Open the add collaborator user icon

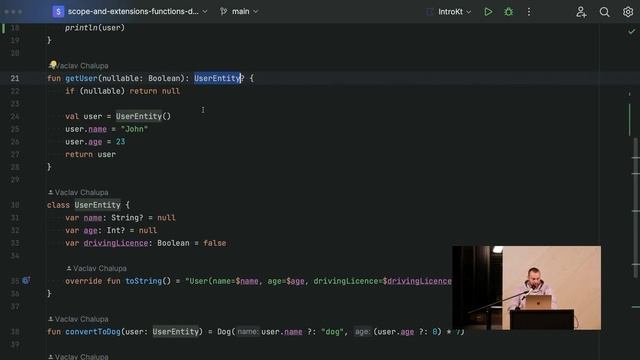coord(581,12)
